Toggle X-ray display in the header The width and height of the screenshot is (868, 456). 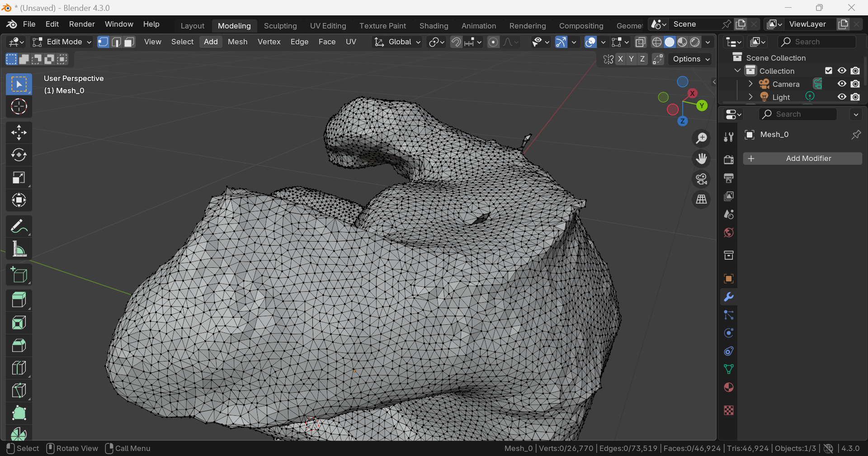pos(640,42)
